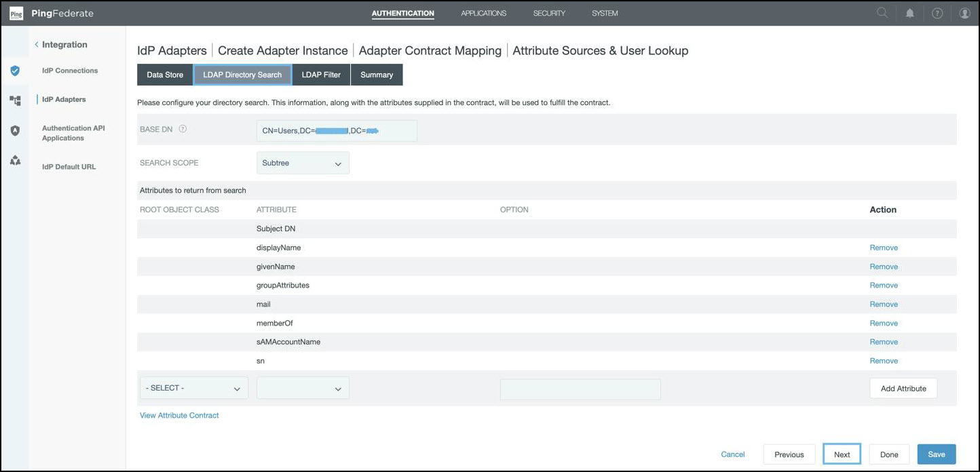
Task: Click the Base DN help icon
Action: point(183,129)
